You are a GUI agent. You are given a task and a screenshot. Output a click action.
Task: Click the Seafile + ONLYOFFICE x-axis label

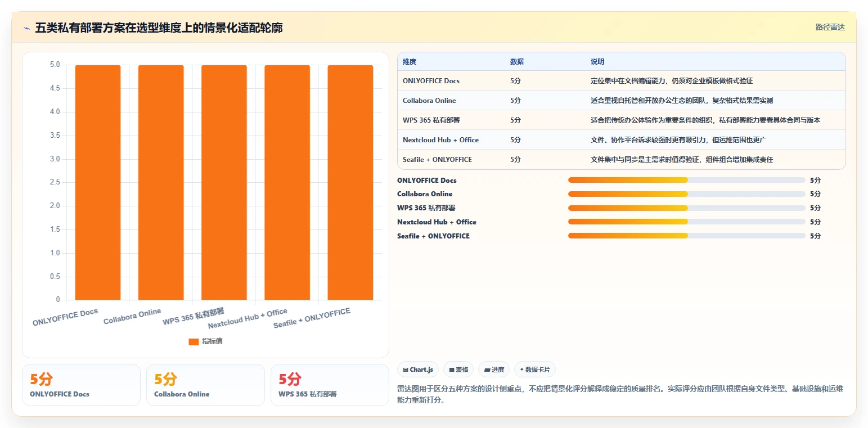click(312, 319)
